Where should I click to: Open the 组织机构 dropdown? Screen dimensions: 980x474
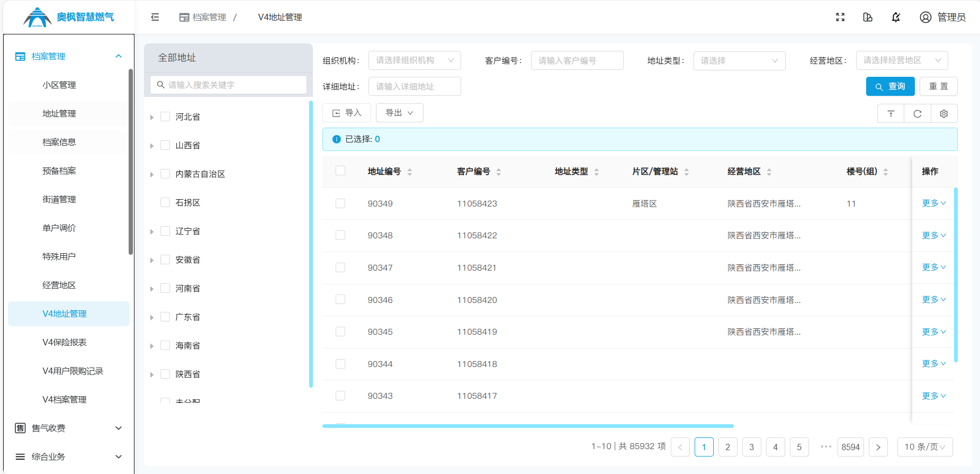pyautogui.click(x=415, y=60)
